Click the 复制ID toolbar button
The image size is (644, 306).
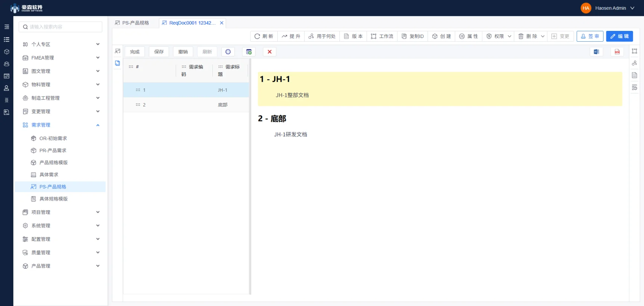pyautogui.click(x=413, y=36)
